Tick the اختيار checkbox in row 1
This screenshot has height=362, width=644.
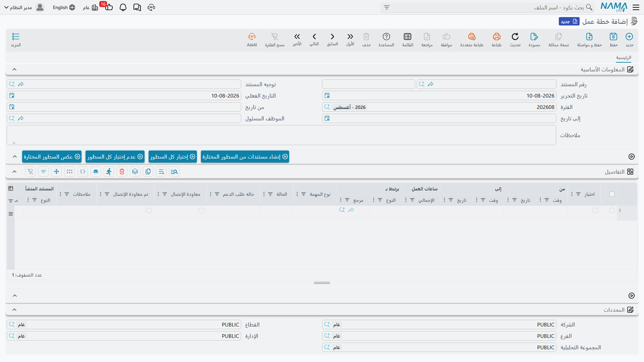coord(595,210)
